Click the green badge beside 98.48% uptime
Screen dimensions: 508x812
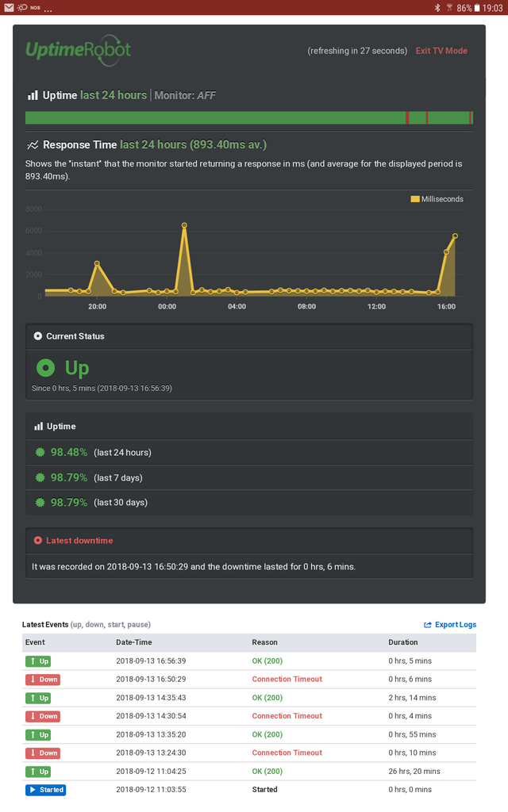(x=40, y=453)
